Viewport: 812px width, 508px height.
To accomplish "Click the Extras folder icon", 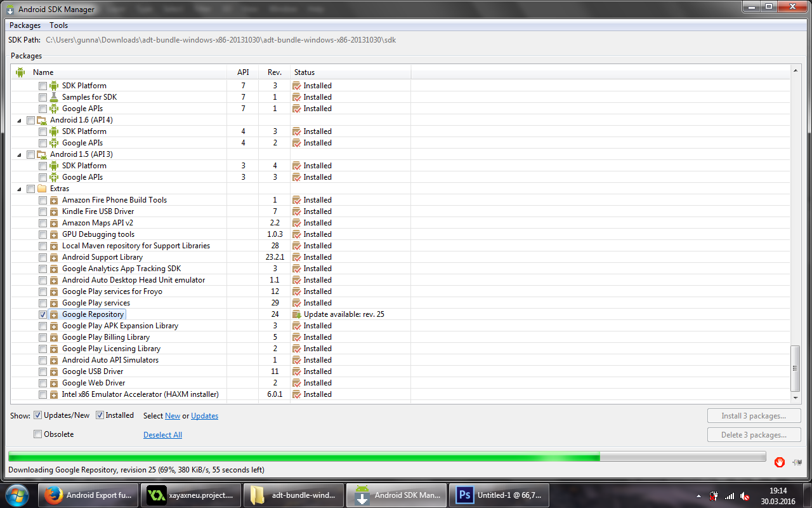I will tap(42, 189).
